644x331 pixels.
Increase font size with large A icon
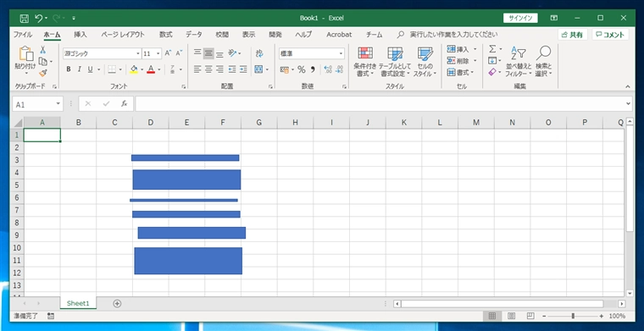point(168,53)
